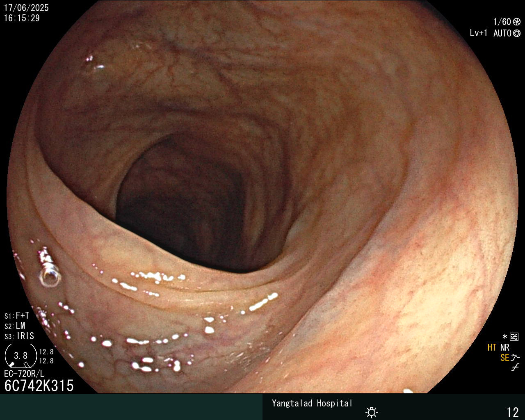The height and width of the screenshot is (420, 525).
Task: Click the scope tip diagram showing 3.8
Action: [x=21, y=356]
